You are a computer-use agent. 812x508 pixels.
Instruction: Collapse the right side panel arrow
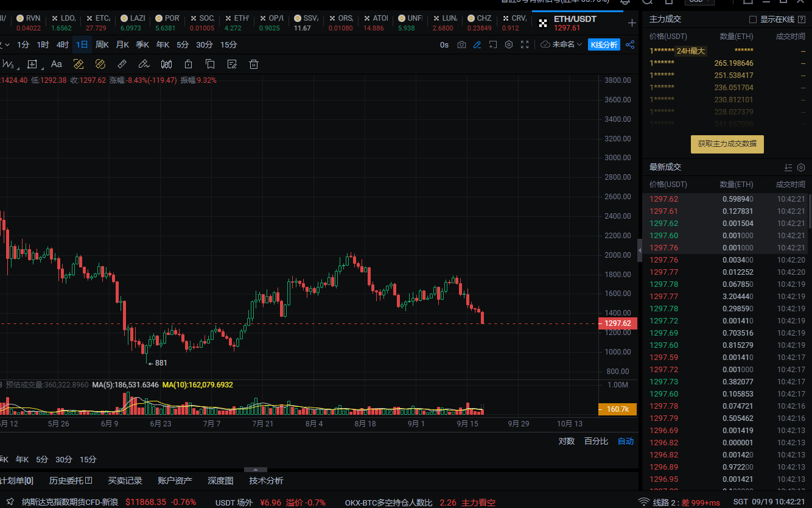pos(640,250)
